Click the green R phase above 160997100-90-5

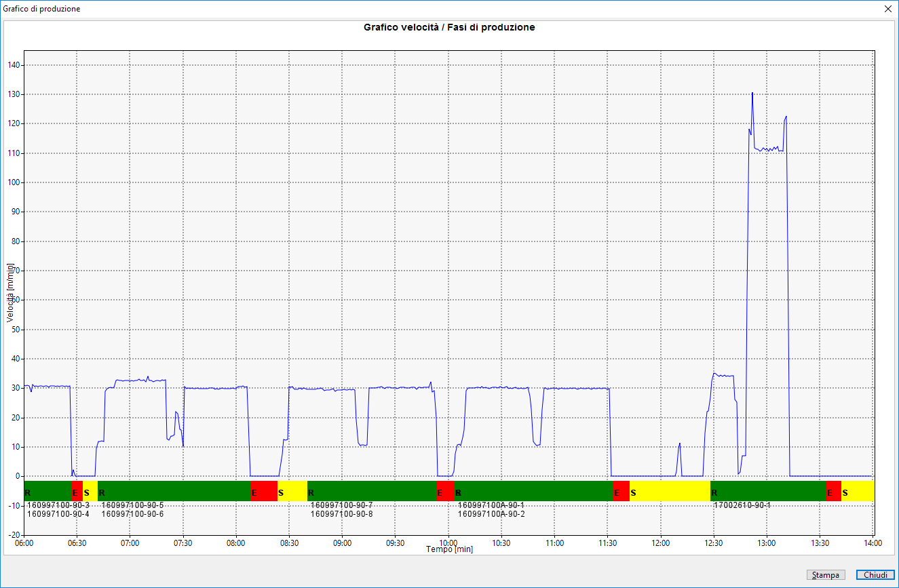[174, 491]
